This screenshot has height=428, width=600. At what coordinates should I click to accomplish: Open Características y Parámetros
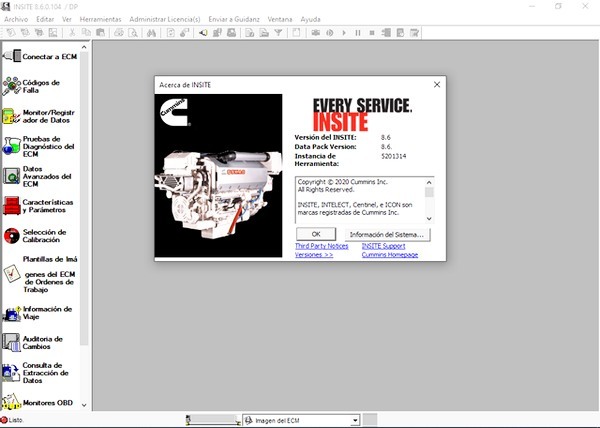[x=38, y=206]
